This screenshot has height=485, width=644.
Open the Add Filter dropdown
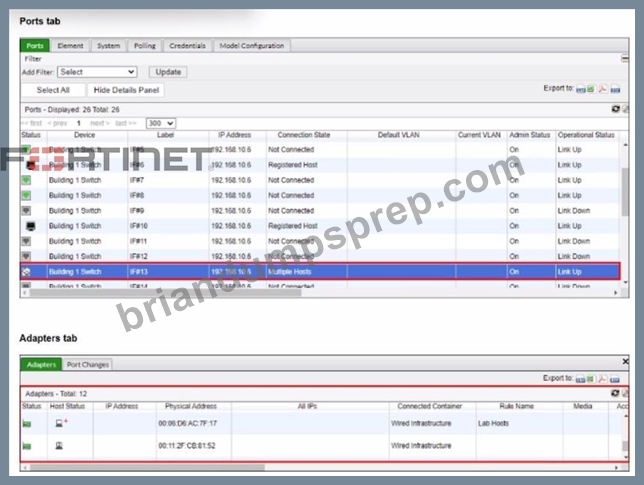[97, 72]
